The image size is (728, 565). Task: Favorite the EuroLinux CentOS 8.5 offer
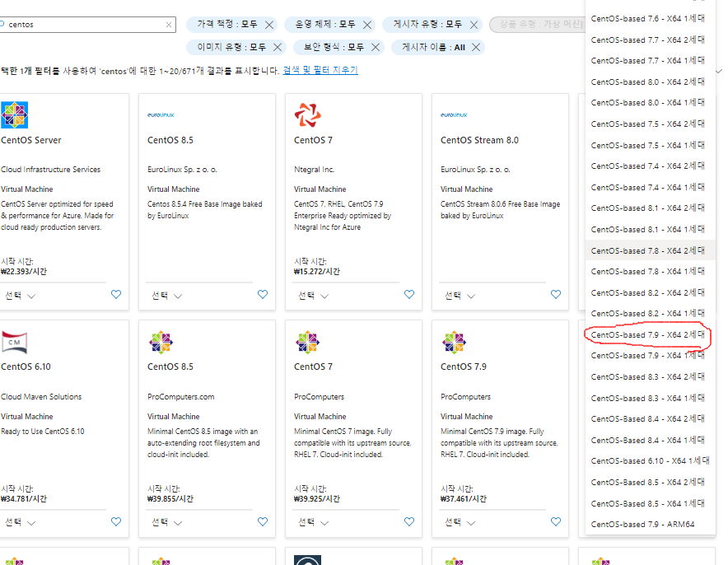(x=263, y=294)
